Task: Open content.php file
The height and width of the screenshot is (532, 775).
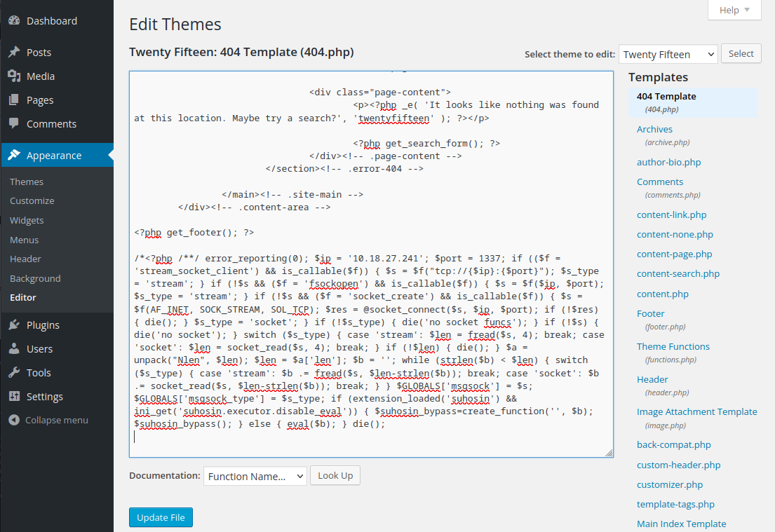Action: (662, 294)
